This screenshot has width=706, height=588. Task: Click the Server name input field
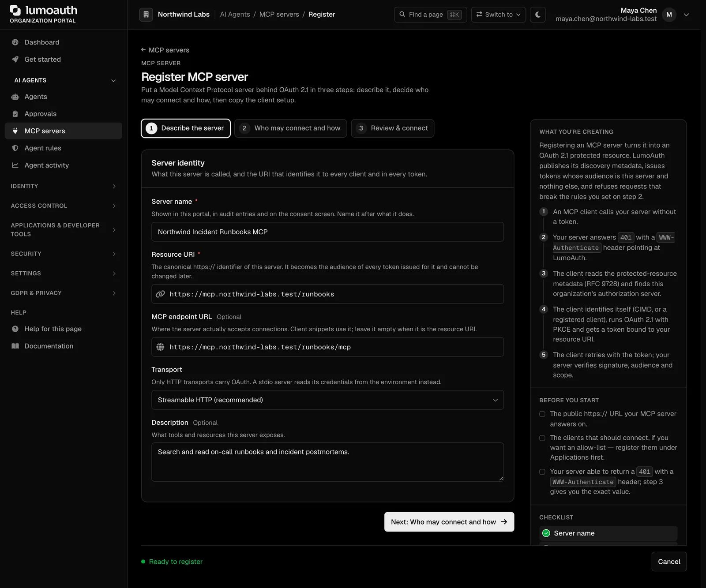pyautogui.click(x=327, y=232)
